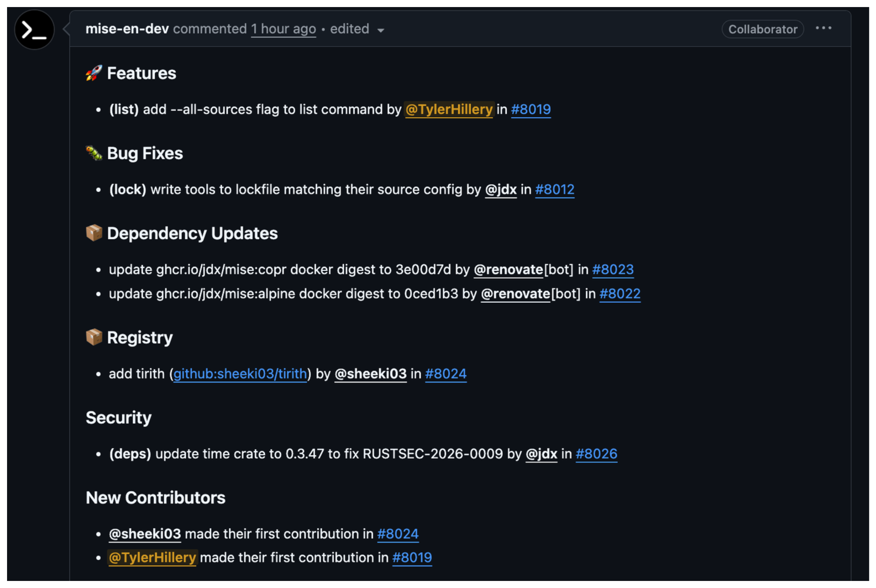The height and width of the screenshot is (588, 876).
Task: Open @jdx mention in Security section
Action: coord(541,454)
